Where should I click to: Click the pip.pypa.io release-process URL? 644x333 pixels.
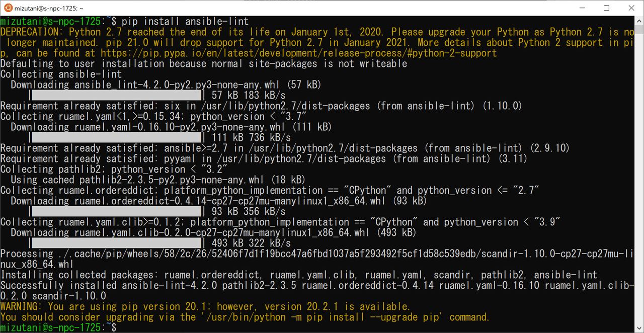[299, 53]
